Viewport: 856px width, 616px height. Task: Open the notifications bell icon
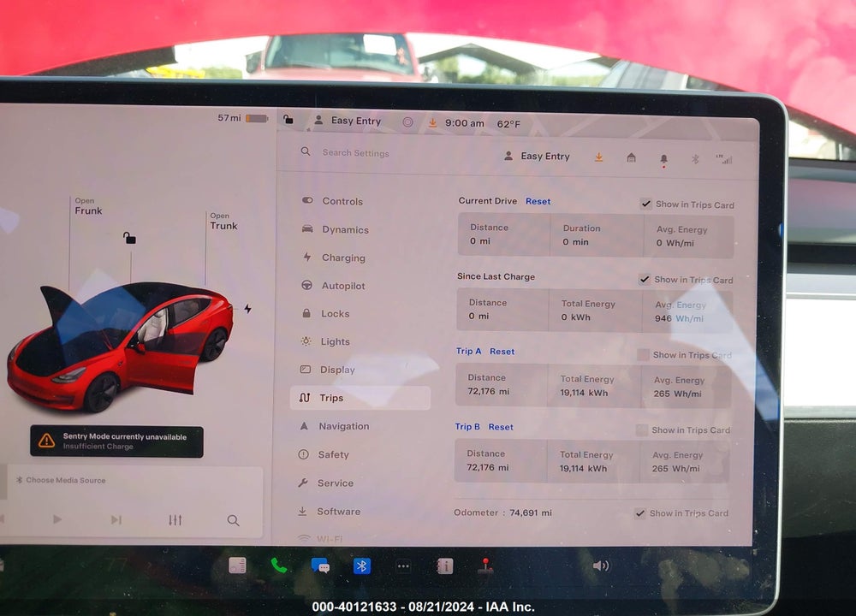[664, 159]
